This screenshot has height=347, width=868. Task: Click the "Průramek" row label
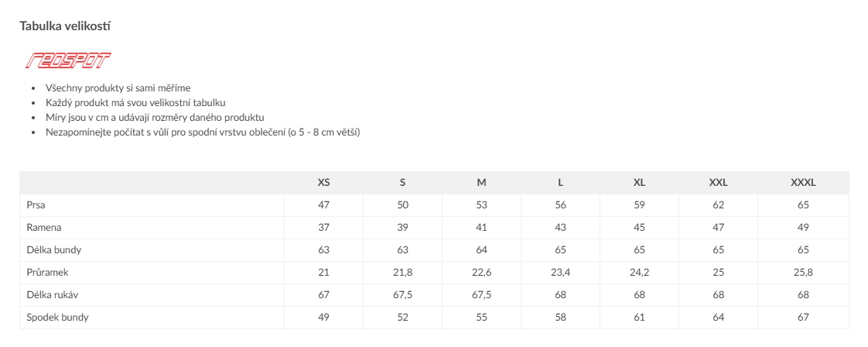(x=48, y=273)
